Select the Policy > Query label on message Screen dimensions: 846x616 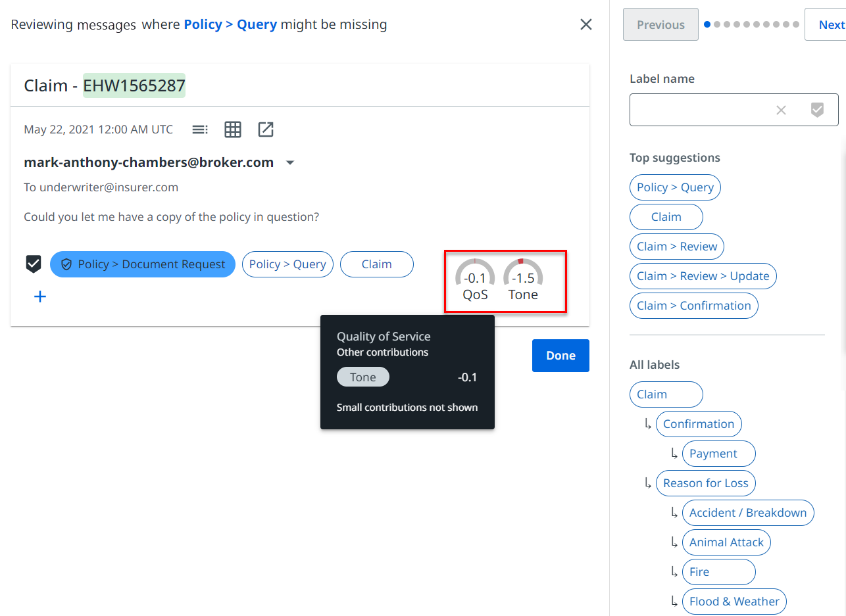pos(287,264)
